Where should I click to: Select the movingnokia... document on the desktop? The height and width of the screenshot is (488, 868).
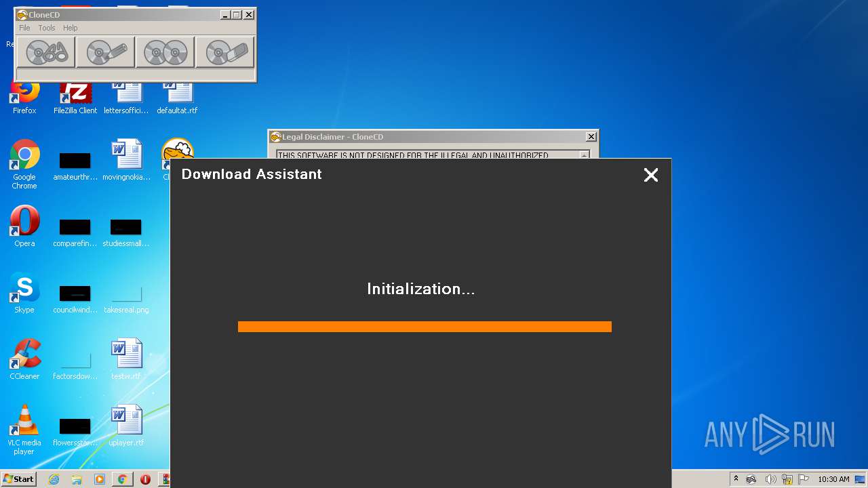point(126,161)
